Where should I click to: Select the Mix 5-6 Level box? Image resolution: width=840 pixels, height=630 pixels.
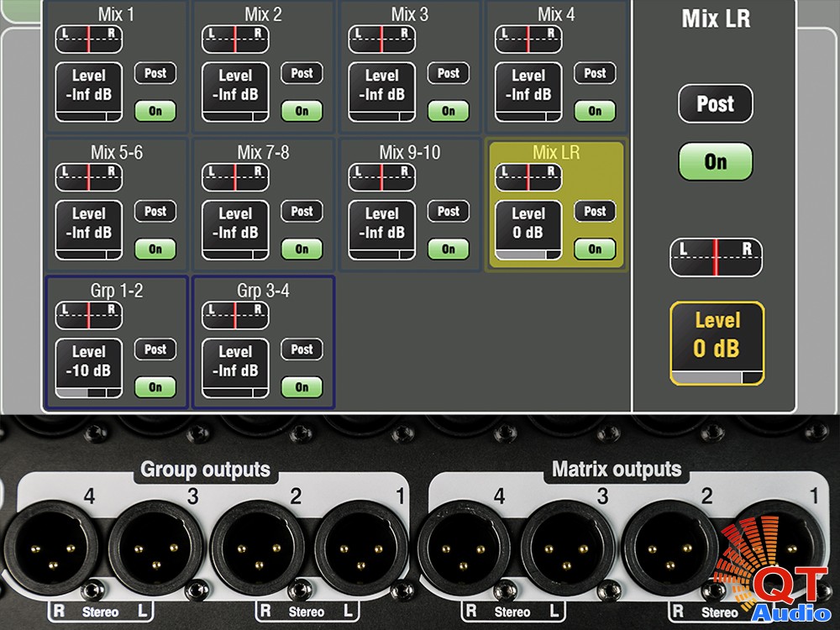89,229
